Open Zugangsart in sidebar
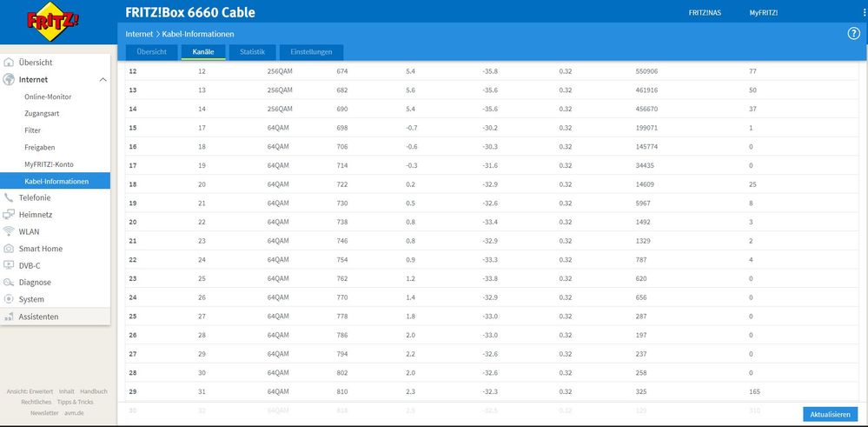The image size is (868, 427). [42, 114]
